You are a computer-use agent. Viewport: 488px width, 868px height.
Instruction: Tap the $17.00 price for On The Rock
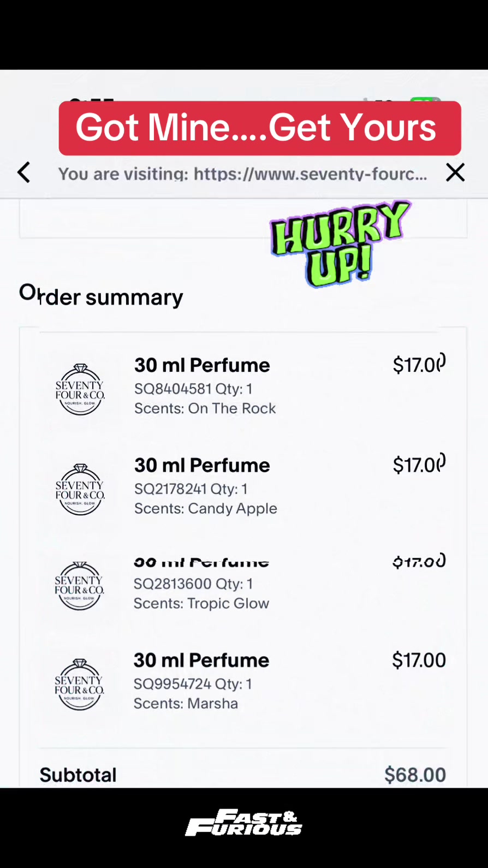[419, 365]
